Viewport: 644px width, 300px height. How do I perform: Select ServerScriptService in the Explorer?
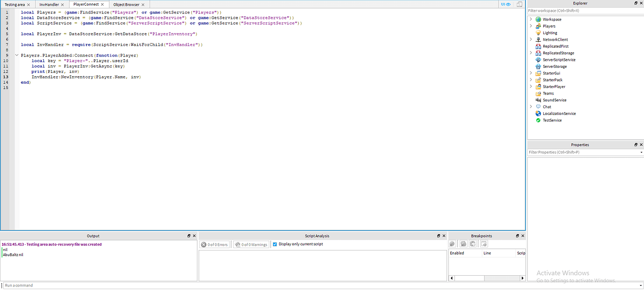coord(558,60)
